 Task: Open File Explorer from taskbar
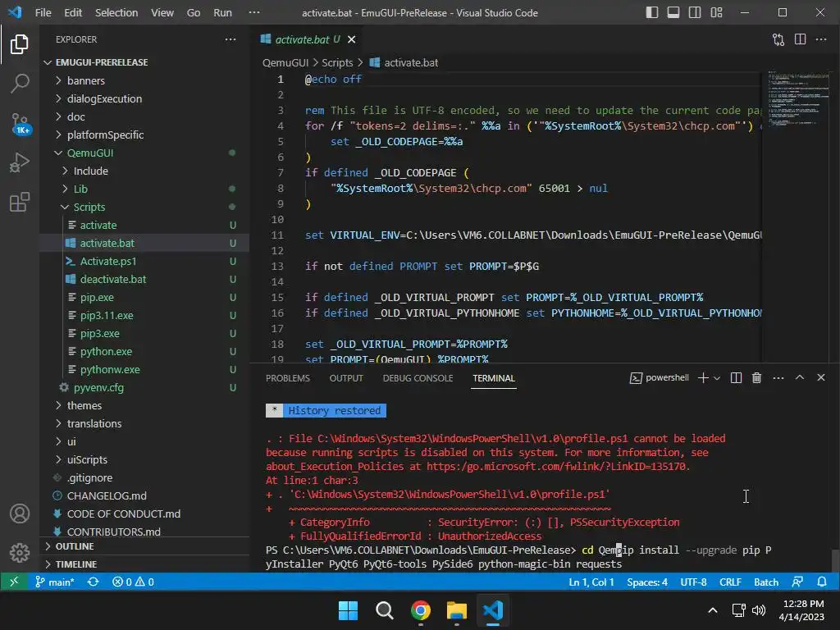[x=456, y=610]
